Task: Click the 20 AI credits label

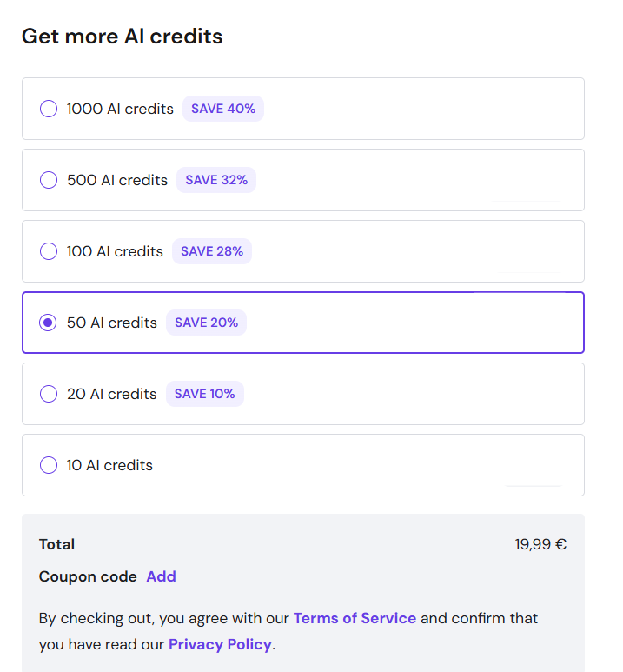Action: [x=112, y=394]
